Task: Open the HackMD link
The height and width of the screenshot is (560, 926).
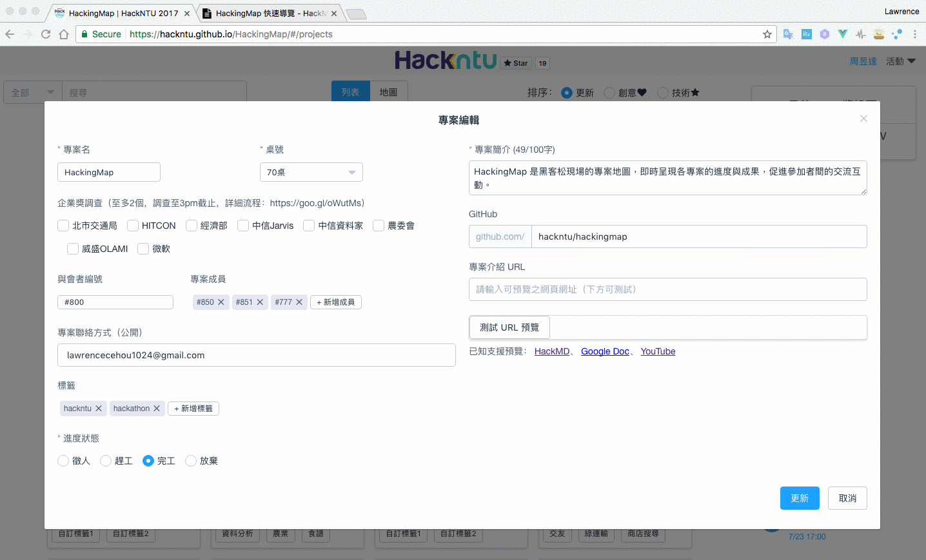Action: pos(552,351)
